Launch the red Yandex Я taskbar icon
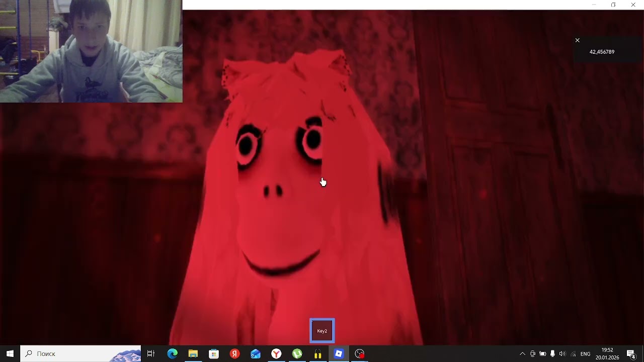This screenshot has height=362, width=644. point(234,354)
